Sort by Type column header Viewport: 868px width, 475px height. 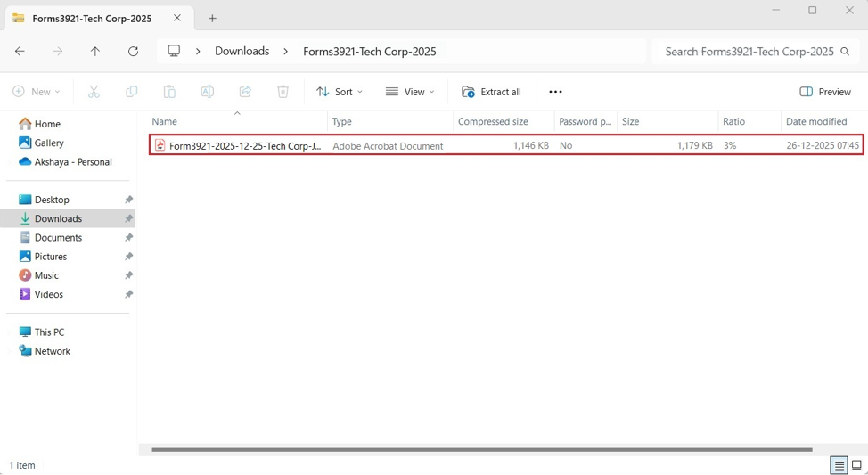[390, 121]
